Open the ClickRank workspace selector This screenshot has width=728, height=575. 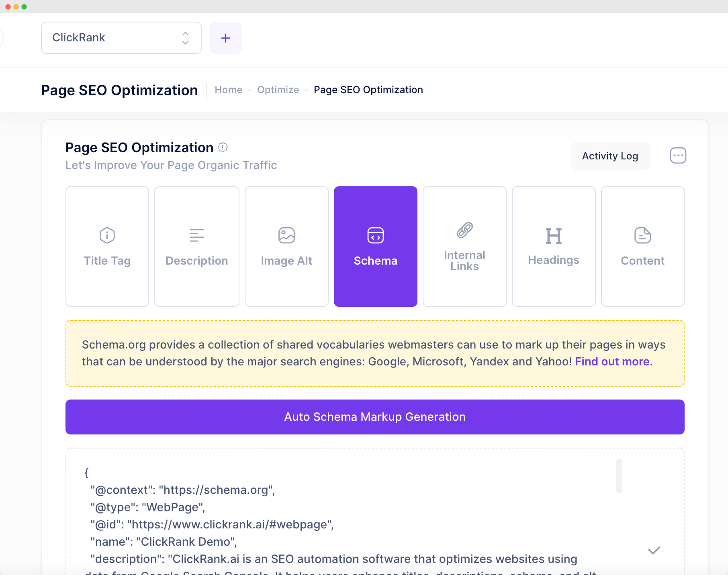(121, 37)
